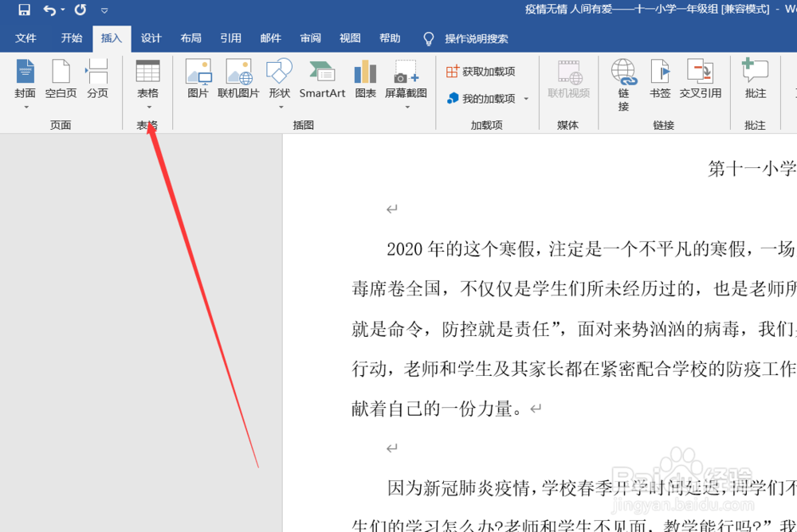The image size is (797, 532).
Task: Insert a cover page via 封面
Action: click(25, 80)
